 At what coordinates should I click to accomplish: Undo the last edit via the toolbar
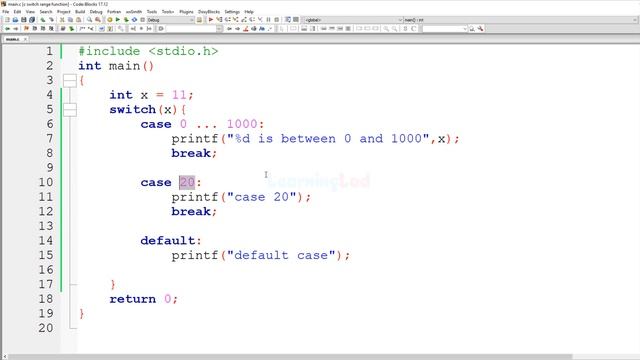pyautogui.click(x=42, y=20)
